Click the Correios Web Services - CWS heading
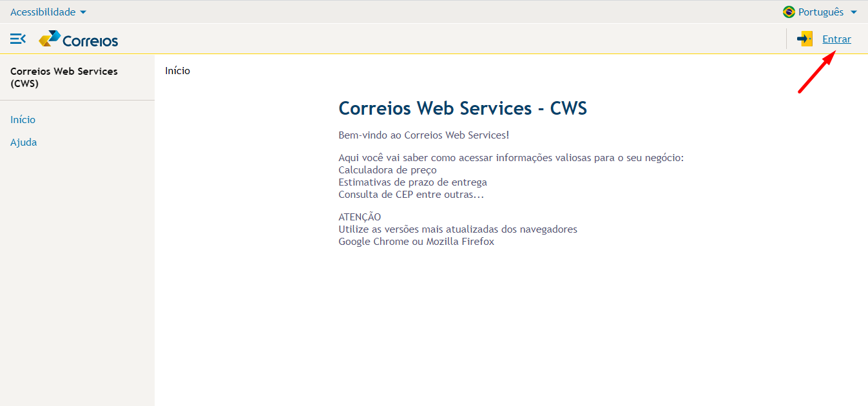 (463, 108)
